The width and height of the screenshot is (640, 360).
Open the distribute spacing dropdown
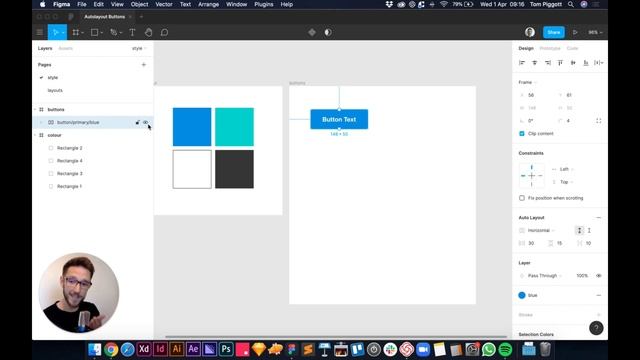(599, 63)
